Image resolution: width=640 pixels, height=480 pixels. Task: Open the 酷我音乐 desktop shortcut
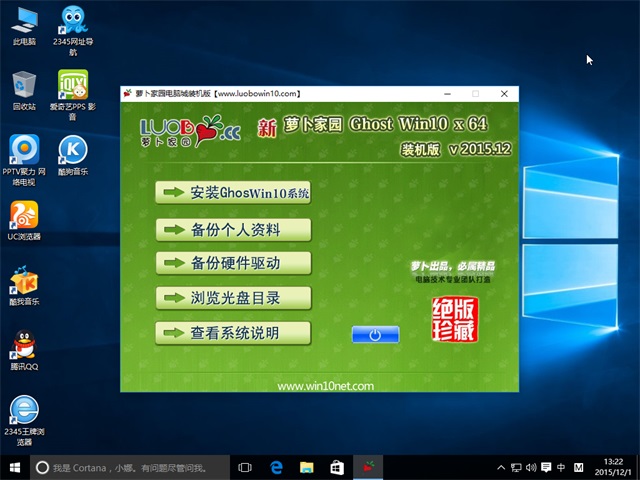click(24, 286)
